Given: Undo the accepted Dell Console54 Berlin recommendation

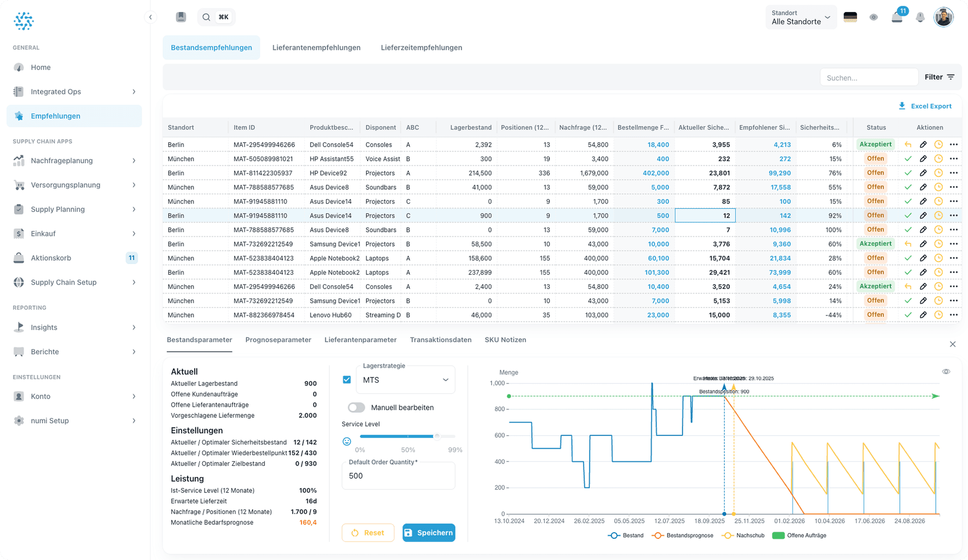Looking at the screenshot, I should [x=907, y=144].
